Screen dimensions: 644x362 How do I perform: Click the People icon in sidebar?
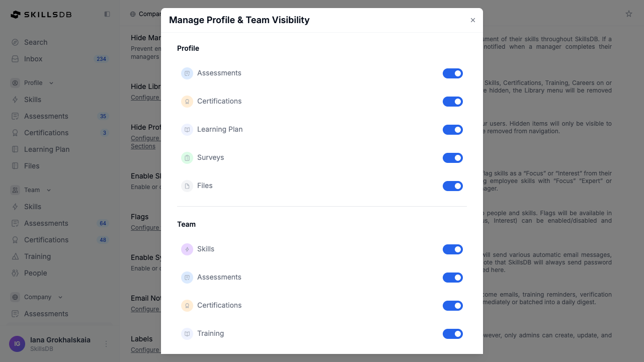15,273
